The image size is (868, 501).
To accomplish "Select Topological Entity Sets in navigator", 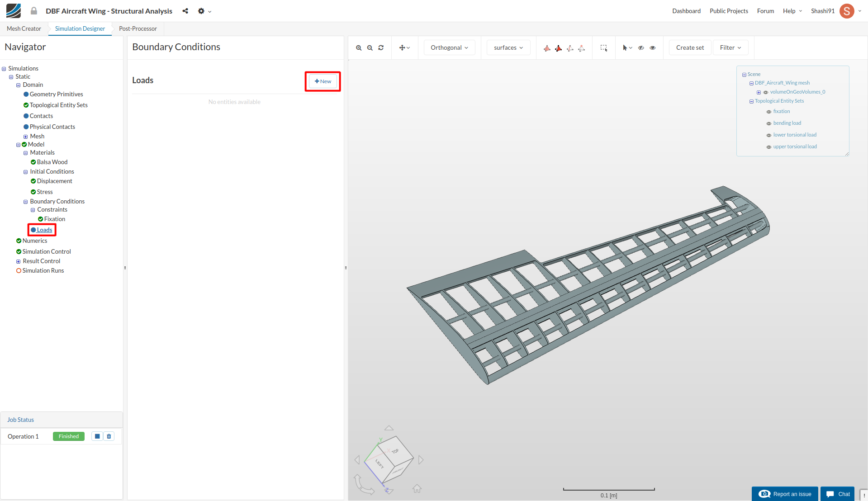I will coord(58,105).
